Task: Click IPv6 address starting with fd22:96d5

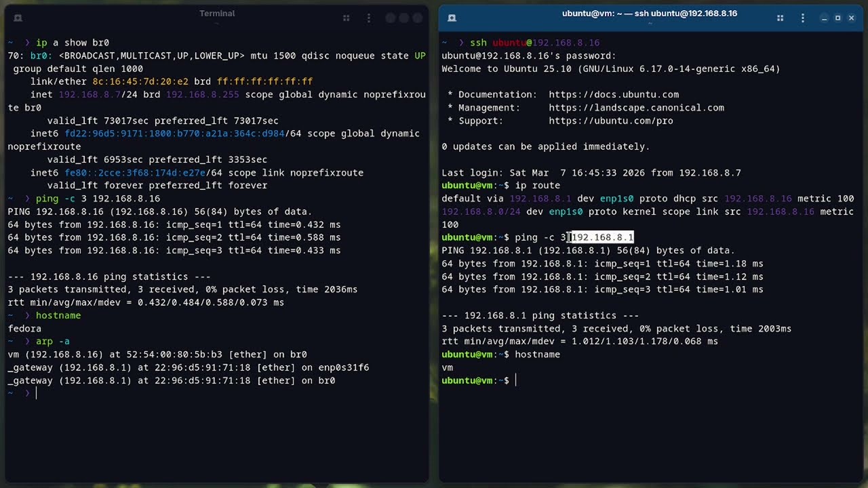Action: (x=175, y=134)
